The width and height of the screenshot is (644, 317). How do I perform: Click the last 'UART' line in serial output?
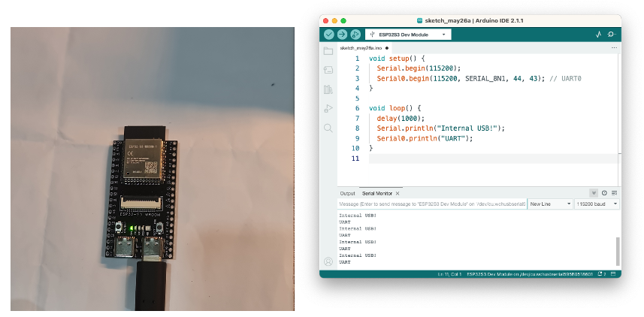click(345, 262)
